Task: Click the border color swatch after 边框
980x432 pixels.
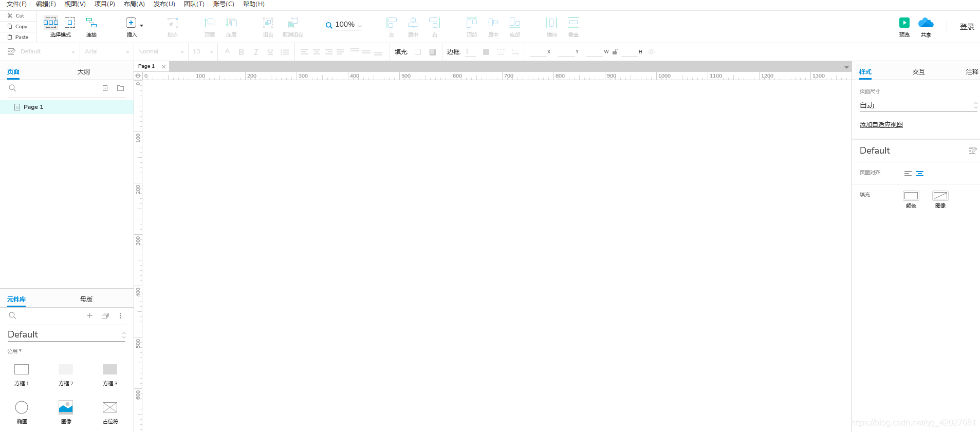Action: click(486, 52)
